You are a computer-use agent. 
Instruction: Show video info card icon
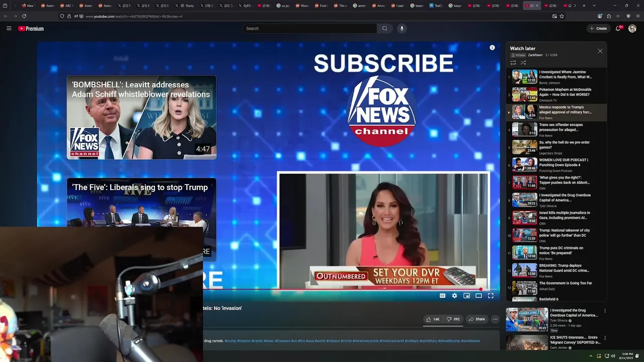[492, 48]
